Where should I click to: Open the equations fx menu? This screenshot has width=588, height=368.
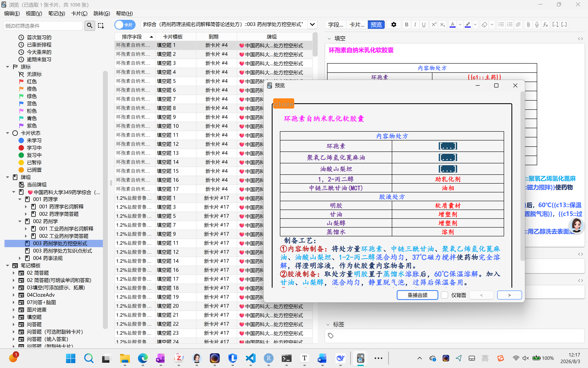click(546, 25)
